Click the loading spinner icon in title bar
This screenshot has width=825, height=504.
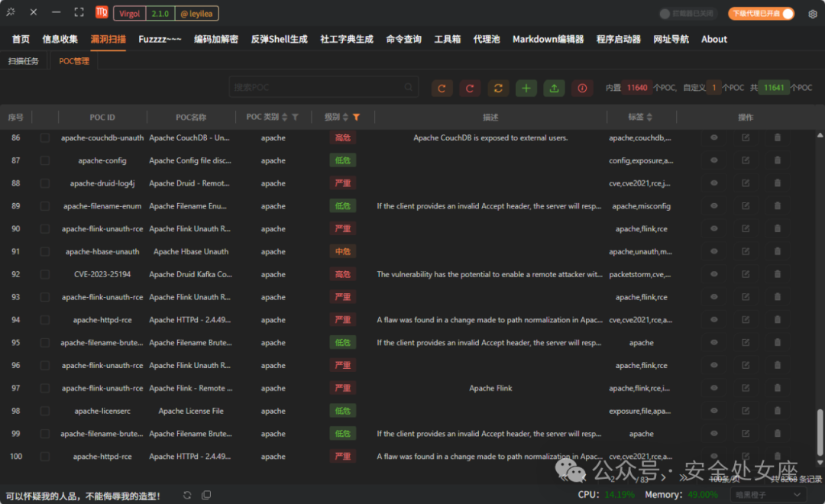click(11, 12)
